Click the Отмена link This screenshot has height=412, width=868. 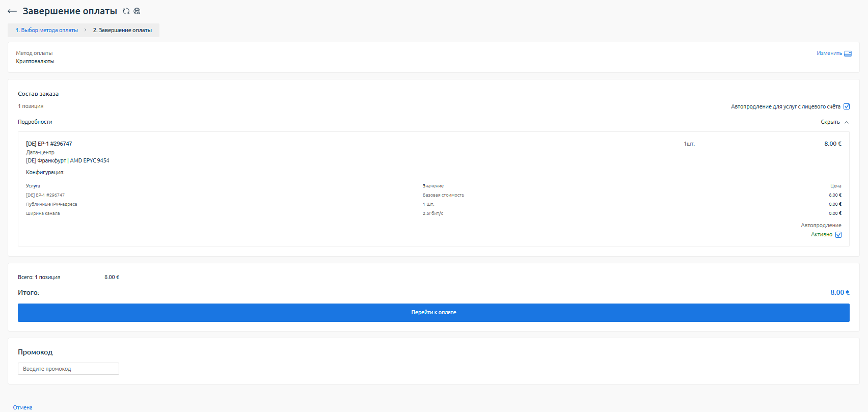23,407
